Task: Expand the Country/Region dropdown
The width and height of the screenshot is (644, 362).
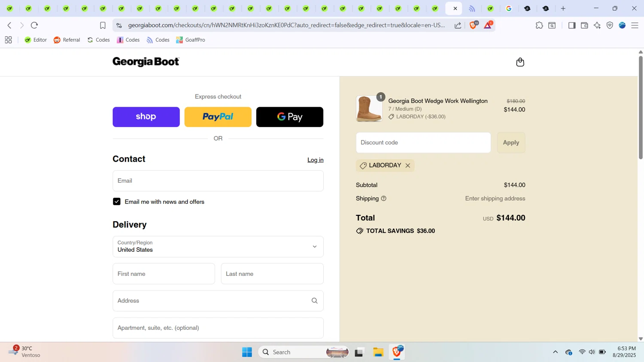Action: (x=218, y=247)
